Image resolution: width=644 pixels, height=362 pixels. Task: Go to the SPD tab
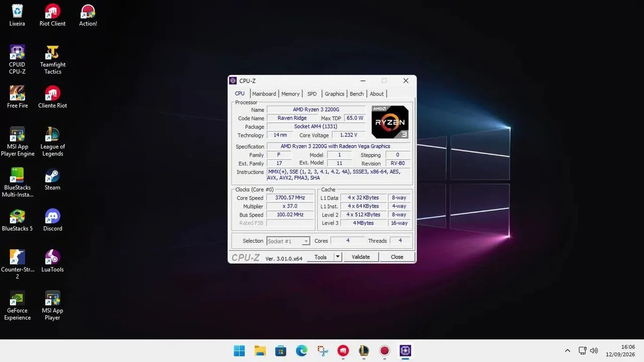[x=312, y=94]
